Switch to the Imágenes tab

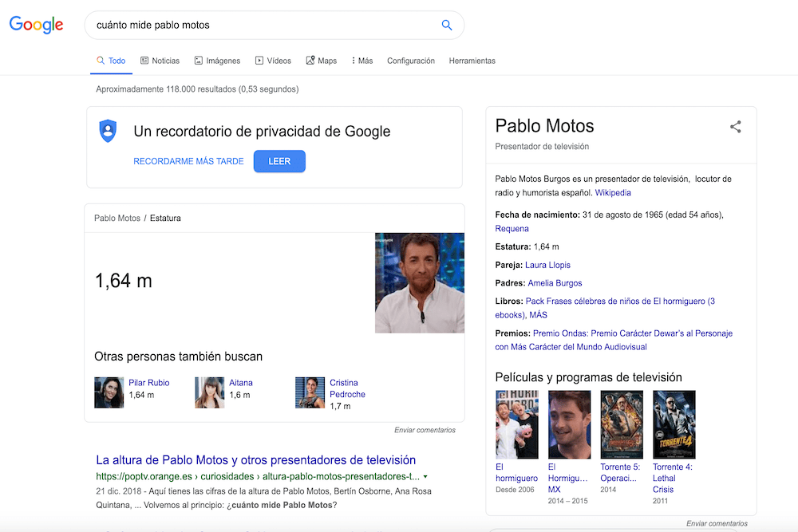pyautogui.click(x=216, y=61)
